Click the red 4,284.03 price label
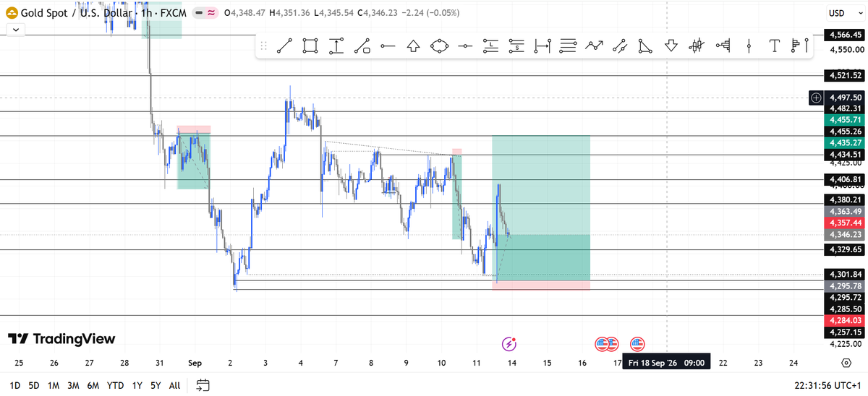This screenshot has width=868, height=396. tap(844, 320)
